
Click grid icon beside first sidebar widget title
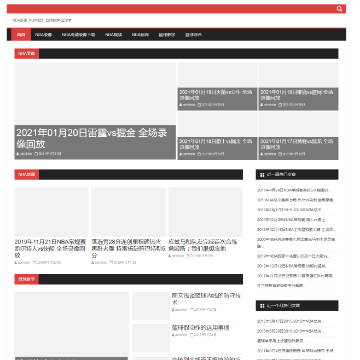262,174
